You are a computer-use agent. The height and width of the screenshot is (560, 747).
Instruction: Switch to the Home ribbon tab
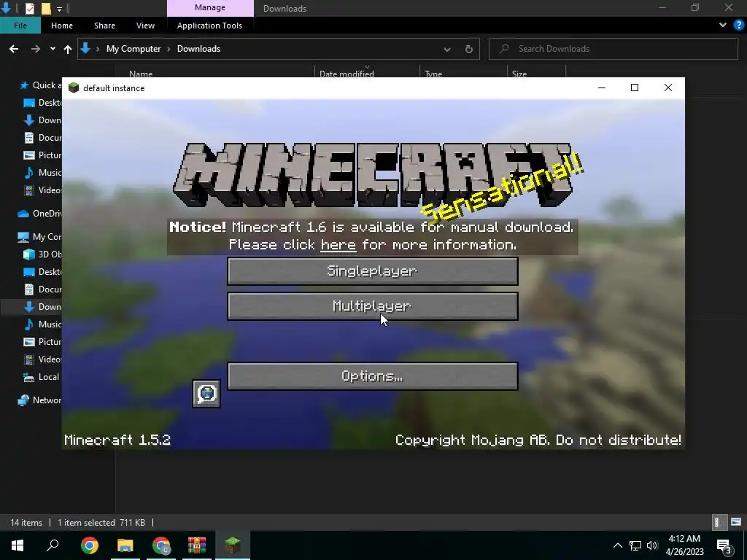62,26
